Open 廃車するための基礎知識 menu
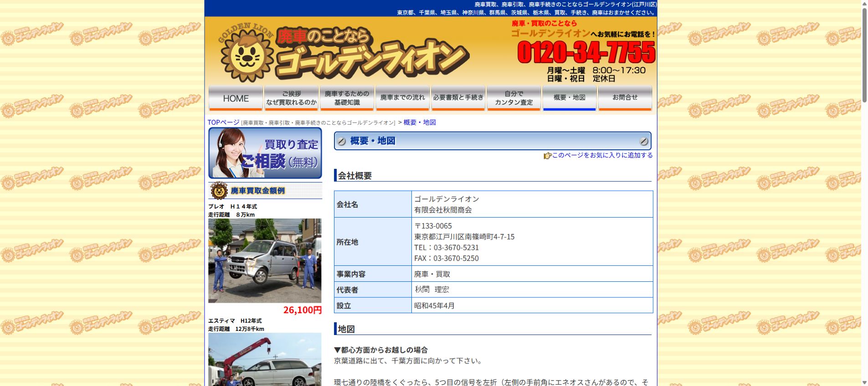This screenshot has height=386, width=868. [x=347, y=98]
